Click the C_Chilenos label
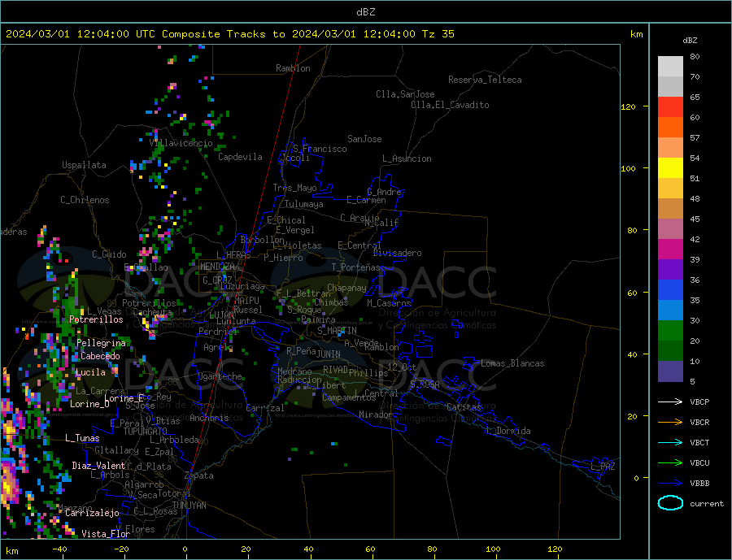Screen dimensions: 732x560 [85, 200]
